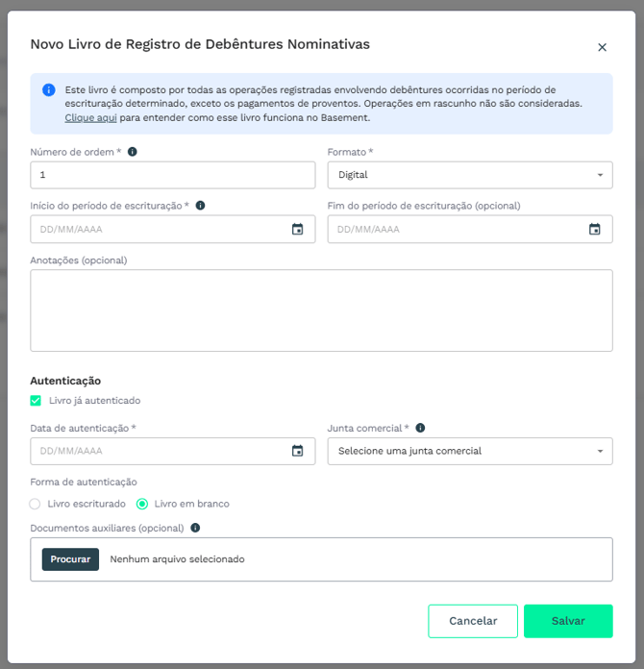Select the Livro escriturado radio option
The image size is (644, 669).
[x=35, y=504]
